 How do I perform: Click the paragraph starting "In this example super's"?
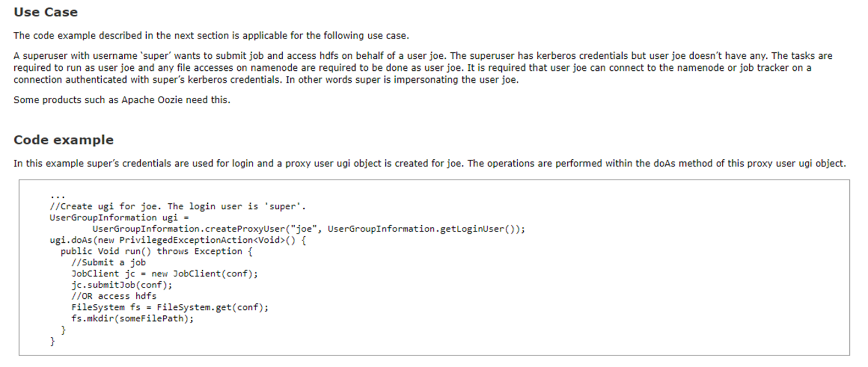click(429, 164)
